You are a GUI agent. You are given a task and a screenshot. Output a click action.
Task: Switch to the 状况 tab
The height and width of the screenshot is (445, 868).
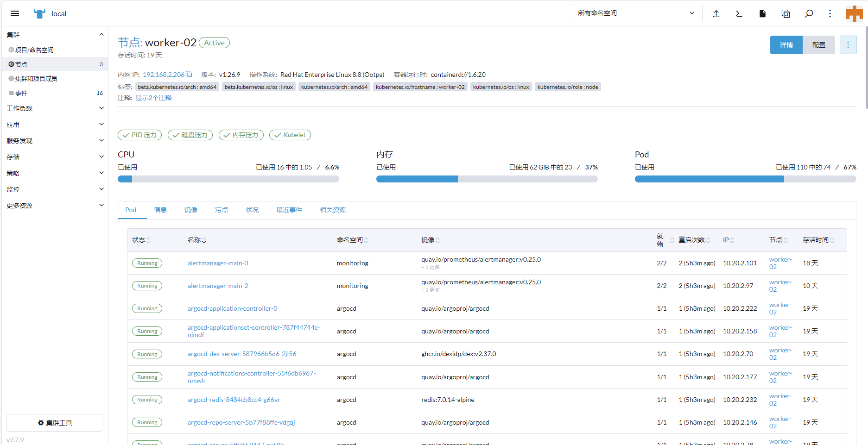click(x=252, y=210)
